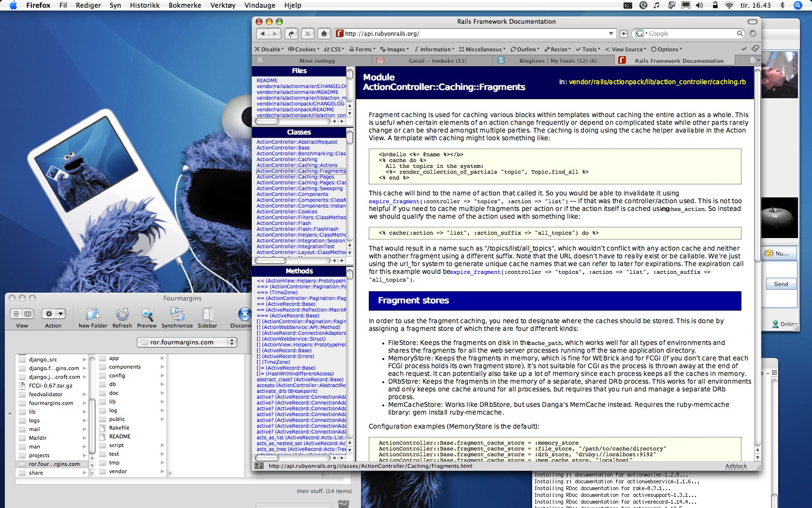Open the address bar history dropdown
This screenshot has width=812, height=508.
click(x=611, y=33)
